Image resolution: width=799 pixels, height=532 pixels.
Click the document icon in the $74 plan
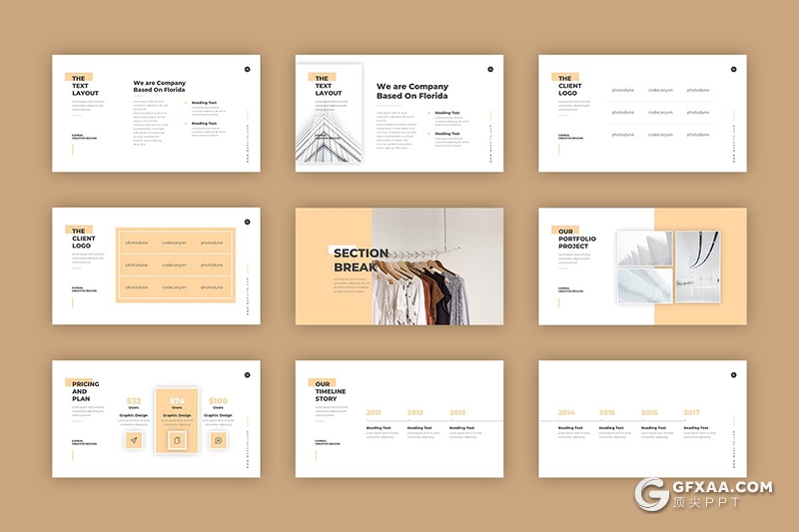coord(176,440)
